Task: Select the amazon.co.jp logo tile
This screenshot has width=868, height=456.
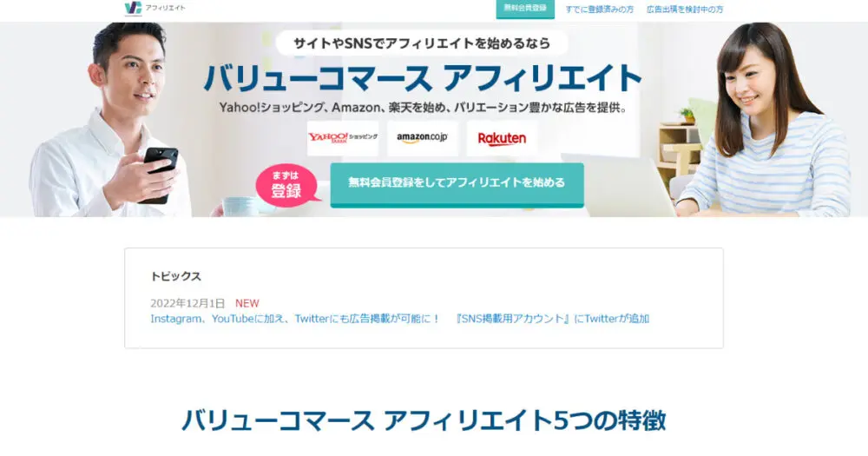Action: point(423,137)
